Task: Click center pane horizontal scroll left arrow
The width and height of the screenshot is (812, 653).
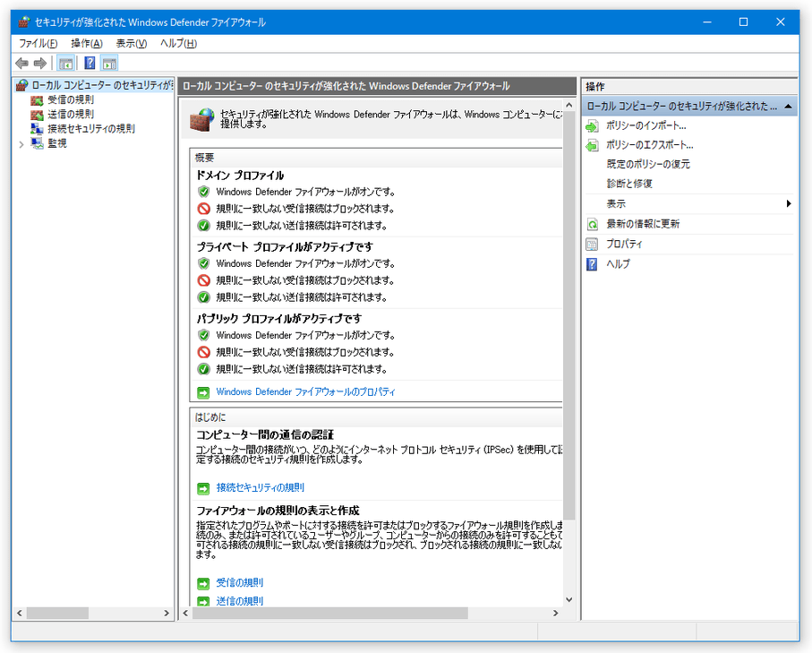Action: click(185, 613)
